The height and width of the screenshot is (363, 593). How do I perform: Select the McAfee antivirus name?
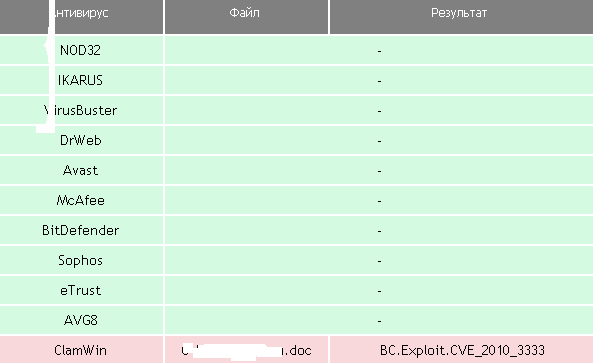[80, 200]
